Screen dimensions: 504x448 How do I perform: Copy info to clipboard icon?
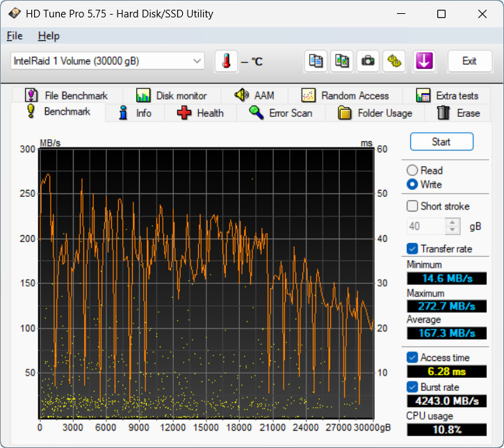316,61
